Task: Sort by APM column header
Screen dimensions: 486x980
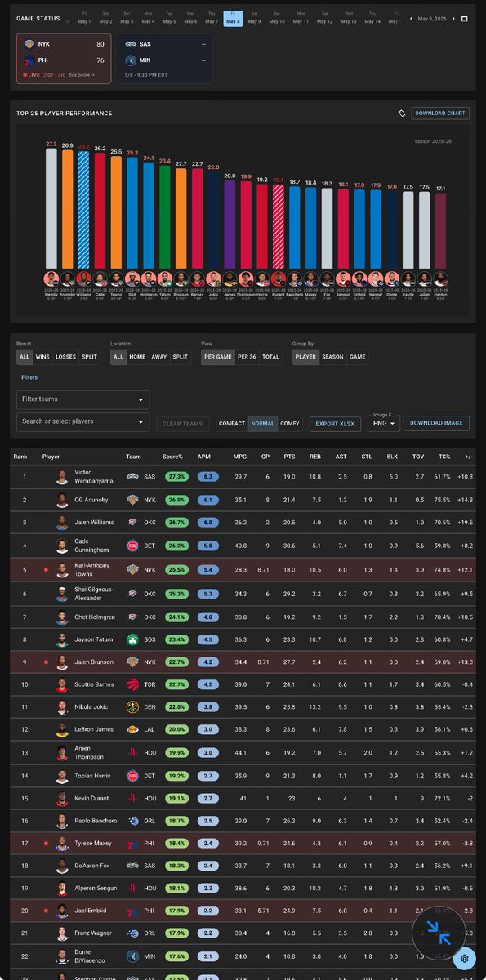Action: (203, 457)
